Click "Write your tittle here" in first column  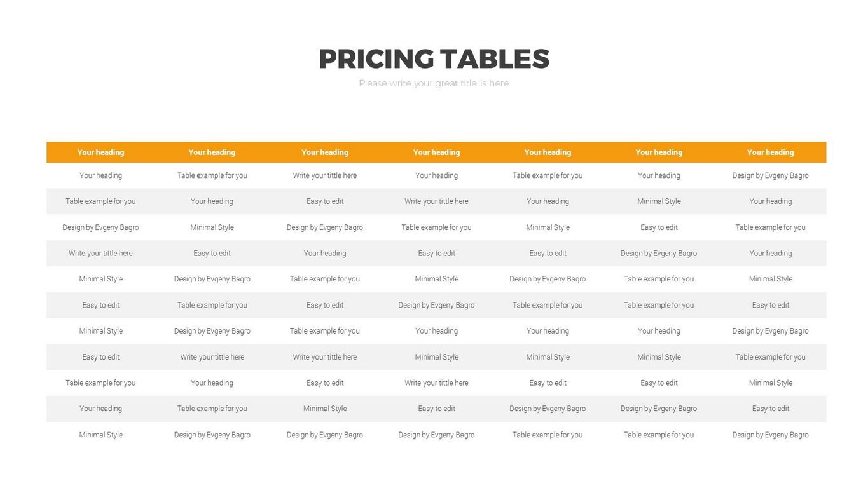point(100,253)
